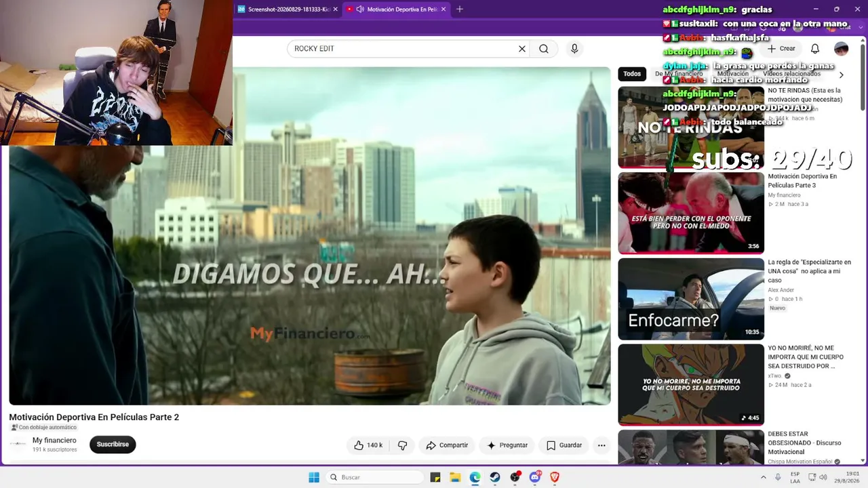Click the Preguntar ask button

[x=507, y=445]
